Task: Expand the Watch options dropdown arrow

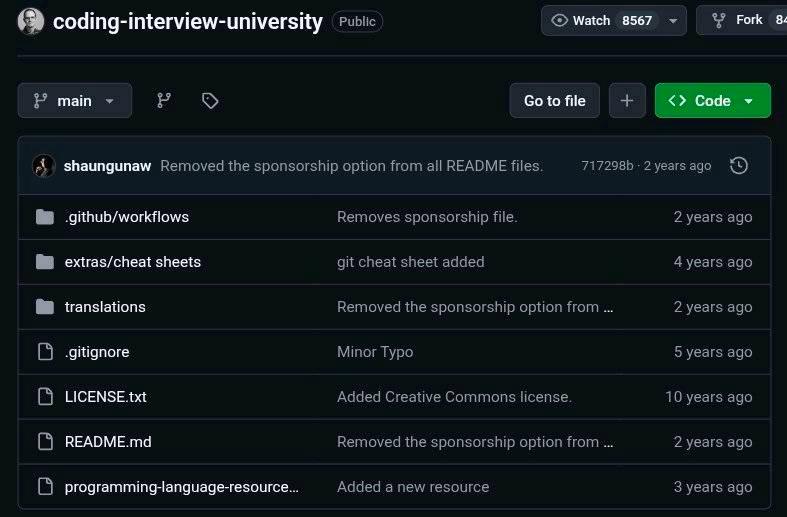Action: click(x=674, y=21)
